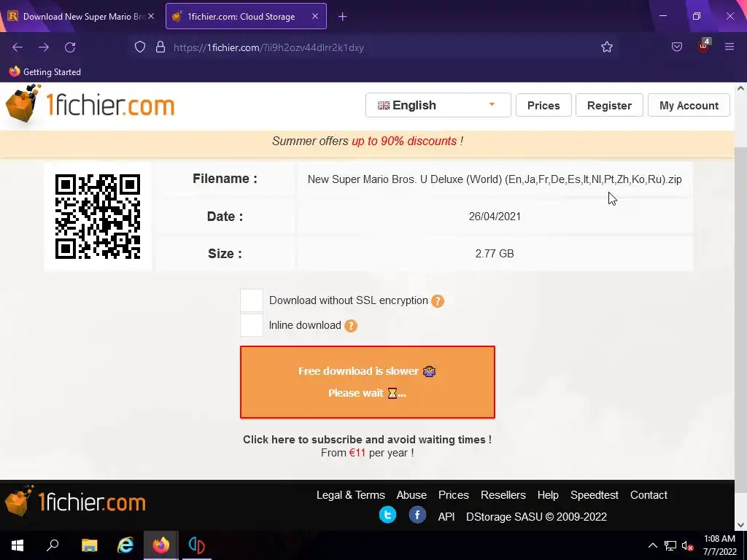Go back with the browser back arrow
The height and width of the screenshot is (560, 747).
click(x=18, y=47)
